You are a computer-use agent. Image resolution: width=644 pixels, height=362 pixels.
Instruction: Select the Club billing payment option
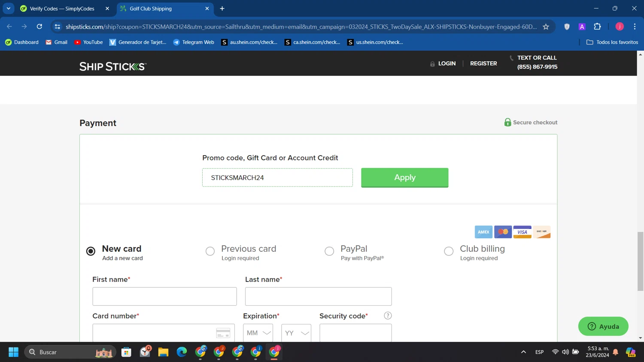click(x=449, y=251)
